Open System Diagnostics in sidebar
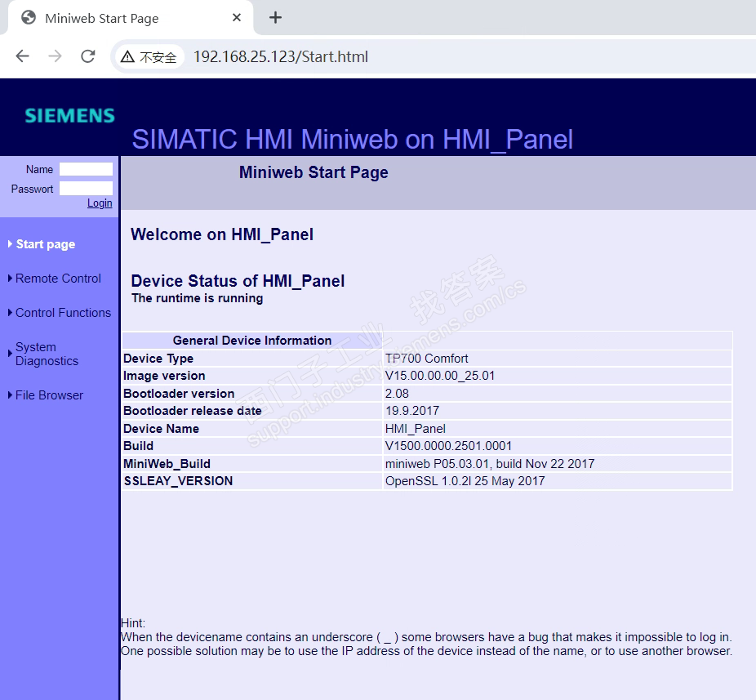Screen dimensions: 756x700 [x=47, y=354]
